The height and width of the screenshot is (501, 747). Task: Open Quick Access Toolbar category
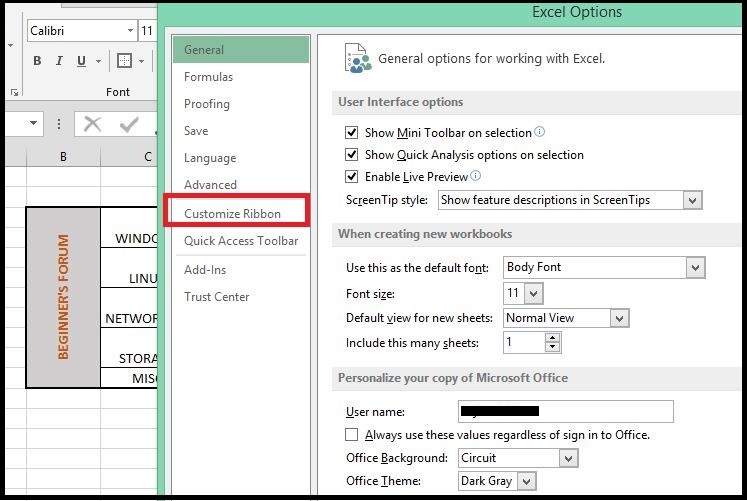click(241, 240)
